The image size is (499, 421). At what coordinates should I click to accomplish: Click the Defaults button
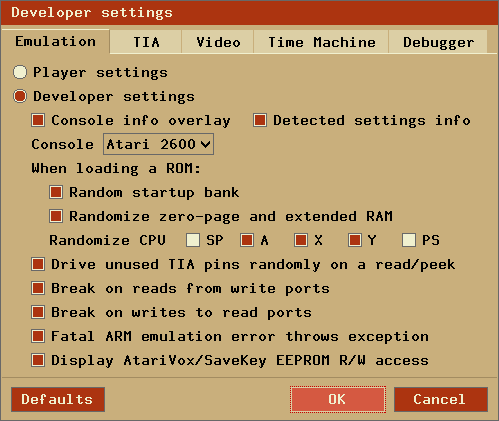pos(58,399)
